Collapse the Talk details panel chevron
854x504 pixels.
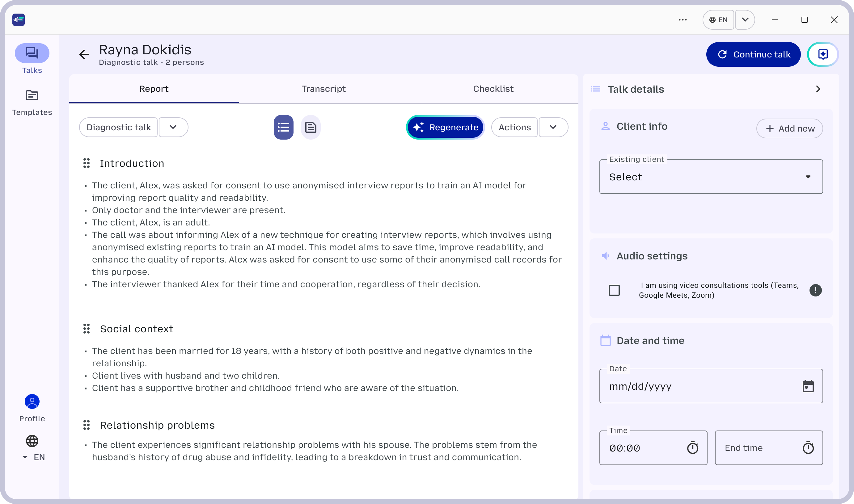click(818, 89)
